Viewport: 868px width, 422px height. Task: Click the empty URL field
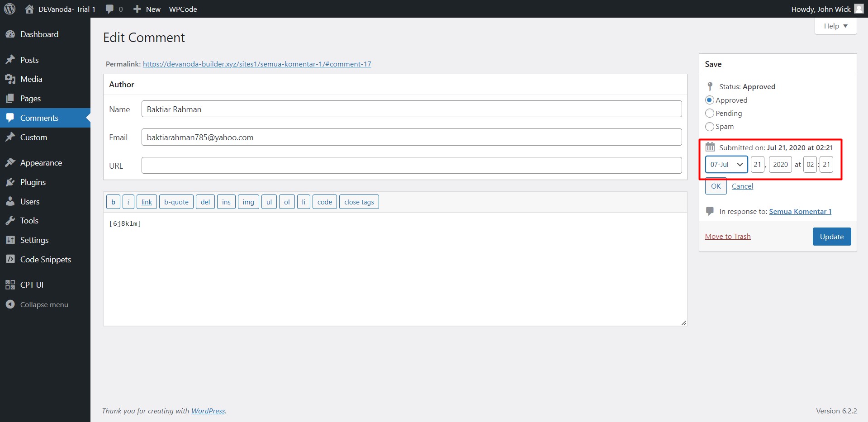click(x=412, y=165)
